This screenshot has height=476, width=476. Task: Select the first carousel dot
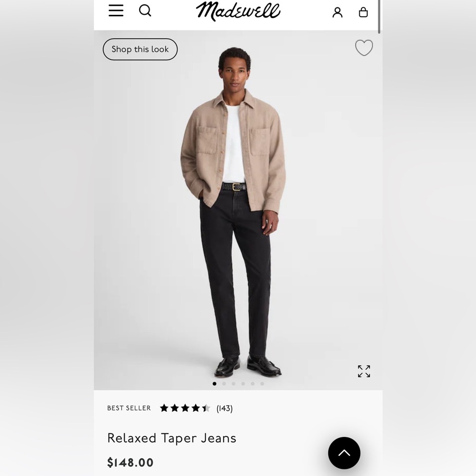click(214, 384)
